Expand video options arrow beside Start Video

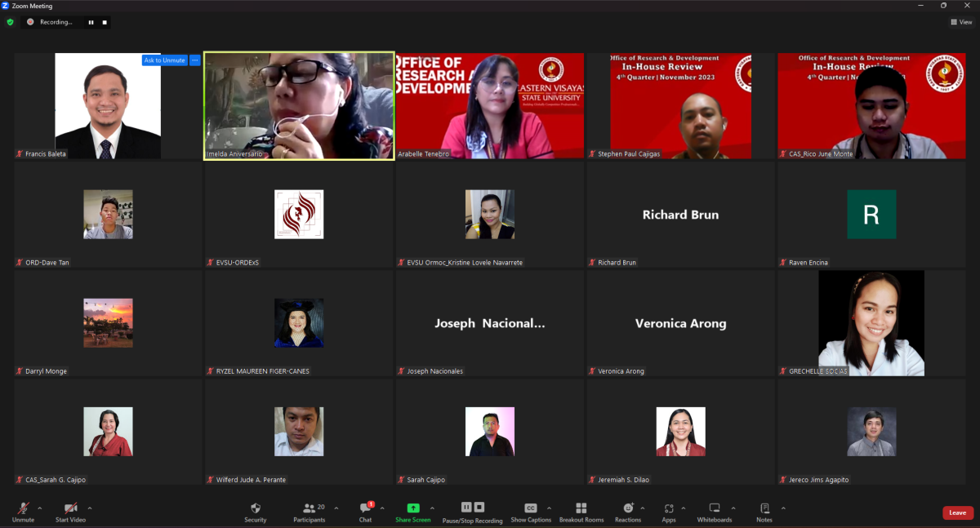click(90, 508)
